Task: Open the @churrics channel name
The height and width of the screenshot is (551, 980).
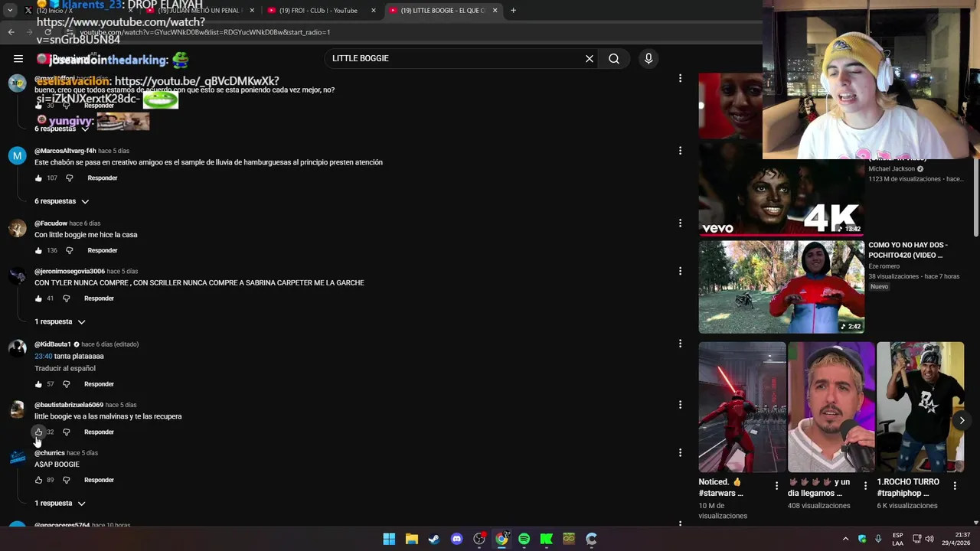Action: 50,453
